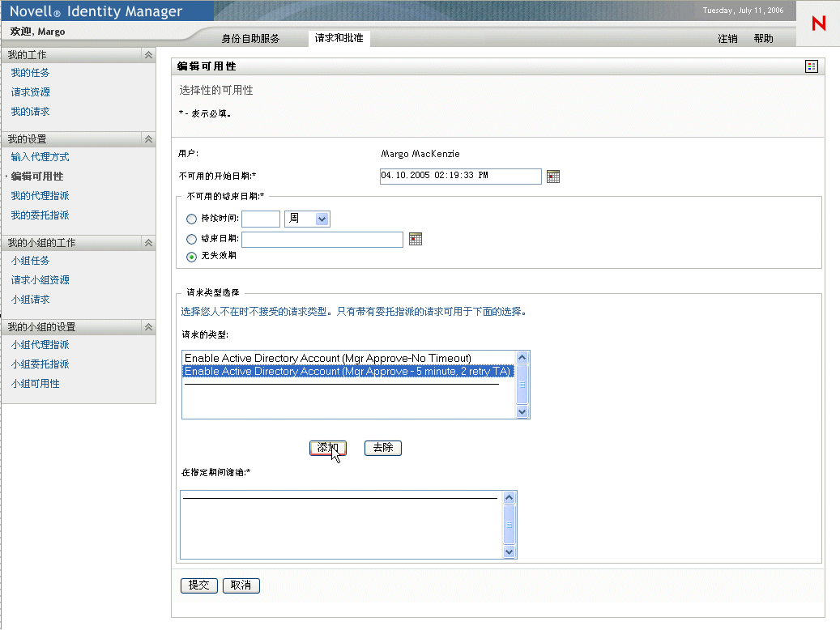Click the 去除 button
Screen dimensions: 840x630
[x=383, y=448]
